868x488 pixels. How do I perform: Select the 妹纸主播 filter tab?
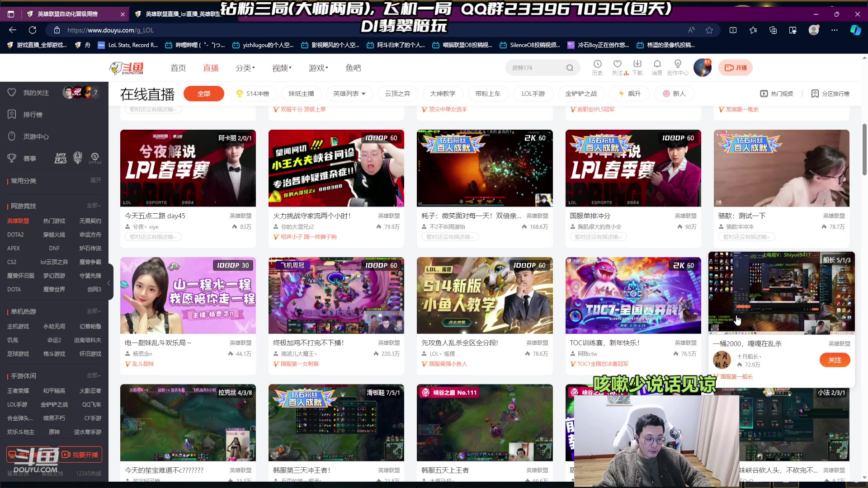(x=301, y=94)
